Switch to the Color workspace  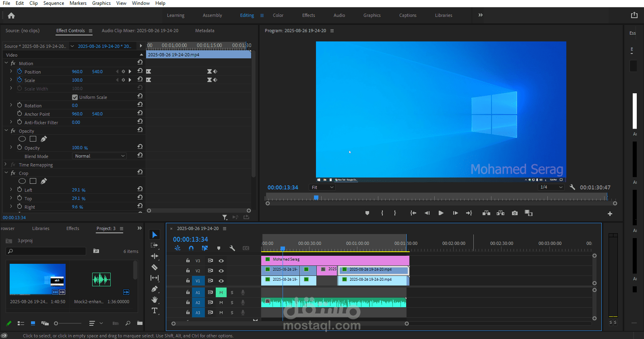point(278,15)
